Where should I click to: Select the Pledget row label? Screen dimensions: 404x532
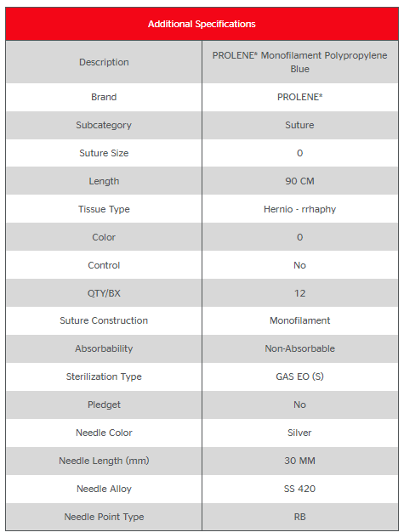tap(104, 405)
